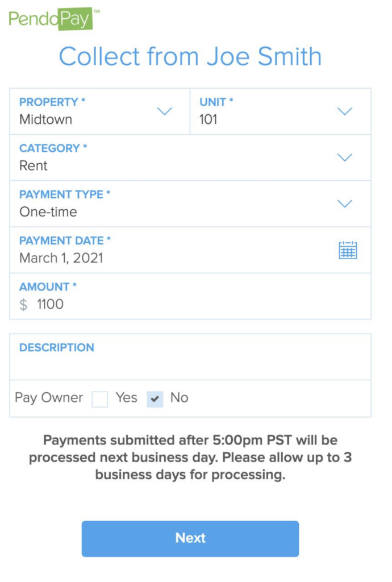
Task: Uncheck the Pay Owner No checkbox
Action: click(x=155, y=399)
